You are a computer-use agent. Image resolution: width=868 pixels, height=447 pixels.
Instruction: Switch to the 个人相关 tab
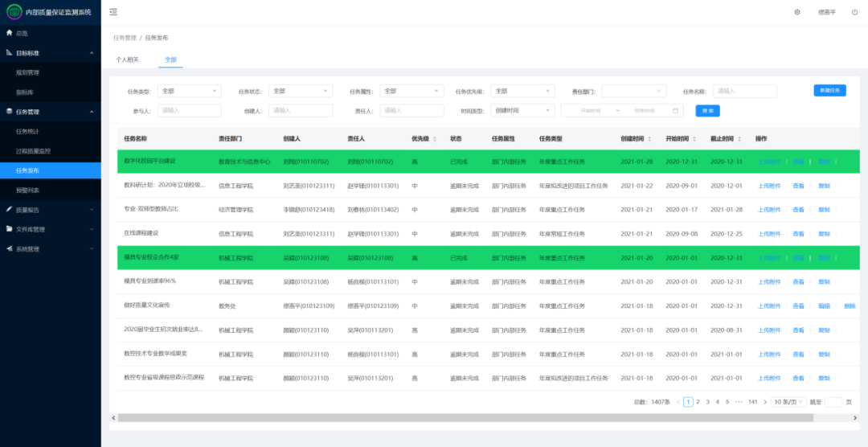(127, 60)
